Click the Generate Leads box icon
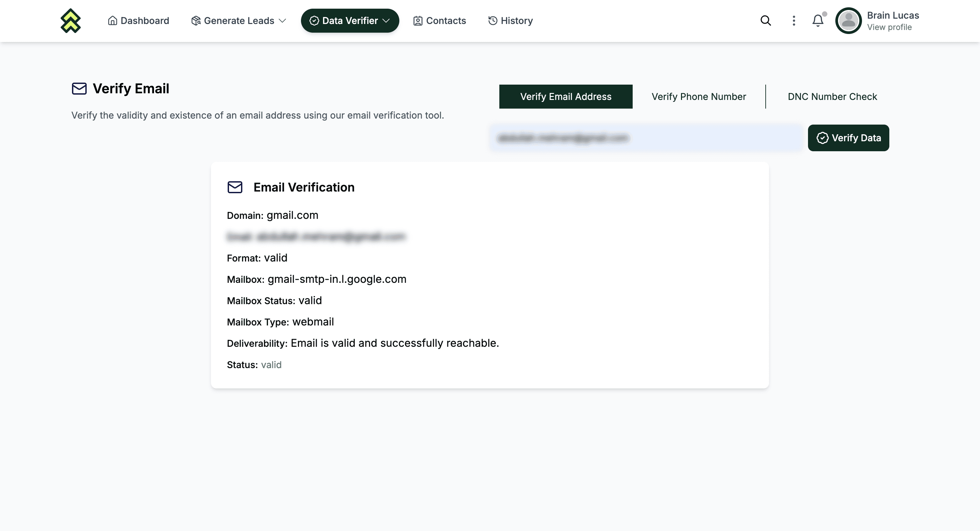 (196, 21)
